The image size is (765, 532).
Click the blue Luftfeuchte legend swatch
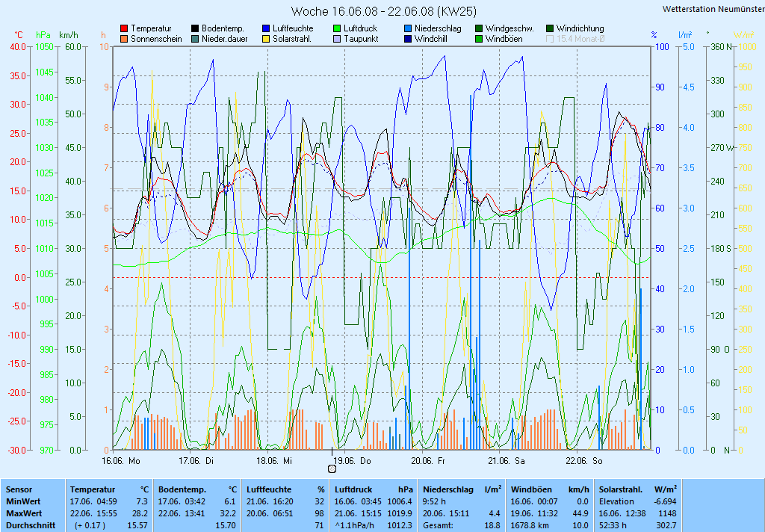(266, 29)
